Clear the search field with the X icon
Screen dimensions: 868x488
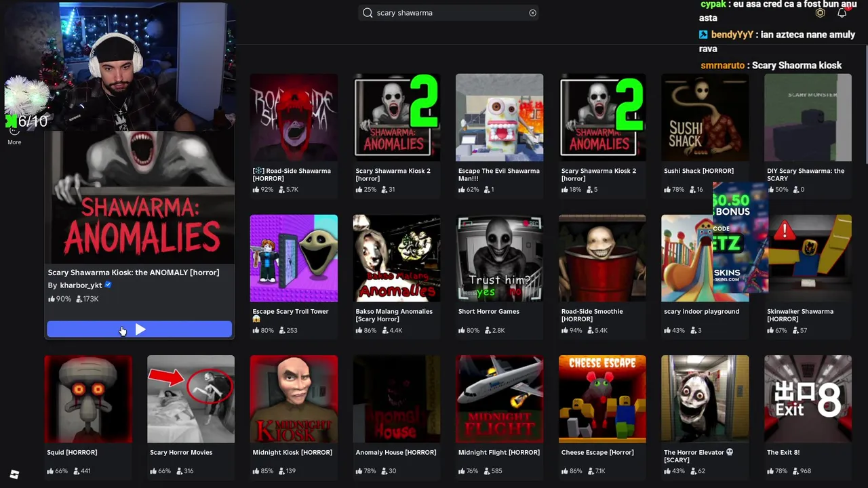[x=532, y=13]
